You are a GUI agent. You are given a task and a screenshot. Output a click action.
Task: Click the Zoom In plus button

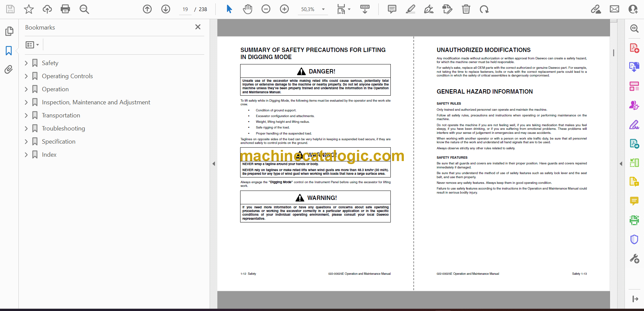pyautogui.click(x=284, y=9)
